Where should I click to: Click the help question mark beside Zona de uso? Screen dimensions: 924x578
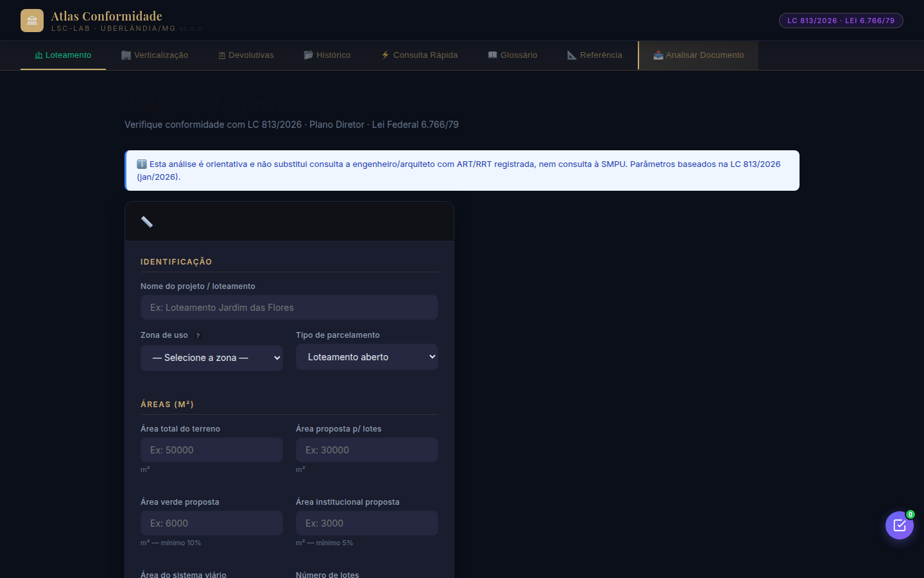(x=198, y=336)
